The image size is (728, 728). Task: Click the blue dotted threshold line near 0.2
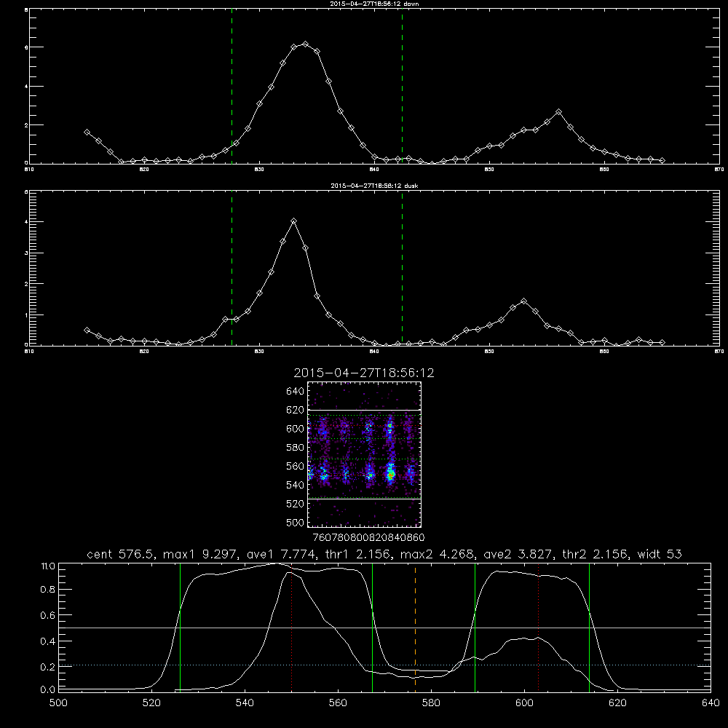pyautogui.click(x=384, y=665)
